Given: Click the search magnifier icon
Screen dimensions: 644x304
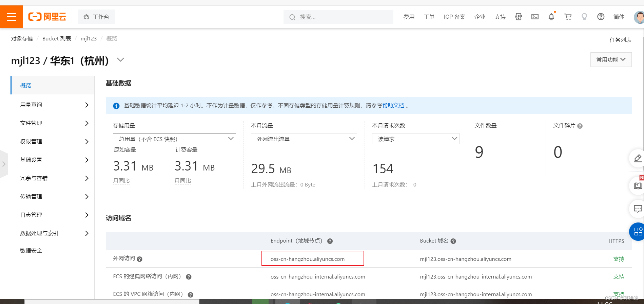Looking at the screenshot, I should 292,17.
